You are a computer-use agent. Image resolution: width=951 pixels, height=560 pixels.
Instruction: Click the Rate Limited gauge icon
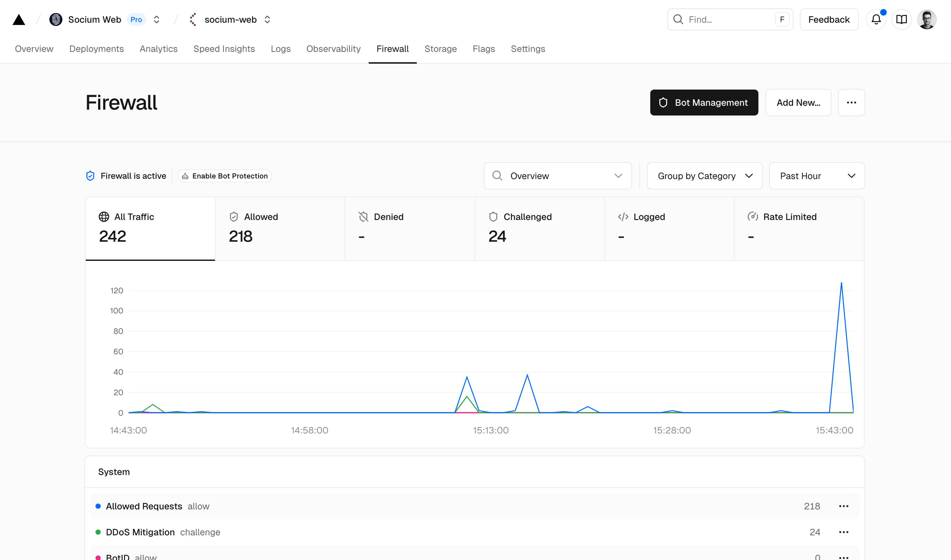coord(754,217)
